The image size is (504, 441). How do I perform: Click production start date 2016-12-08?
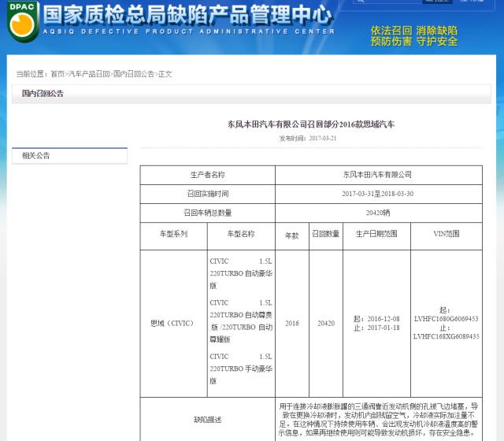tap(384, 319)
